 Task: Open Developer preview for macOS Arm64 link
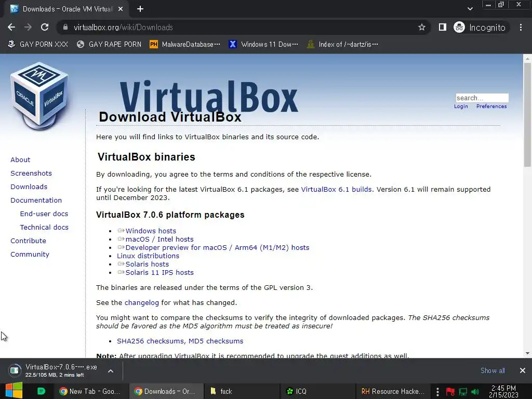[217, 247]
